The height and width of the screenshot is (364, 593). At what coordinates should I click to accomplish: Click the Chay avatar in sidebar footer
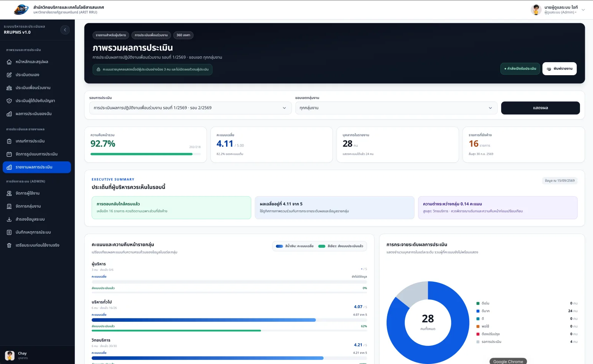coord(10,355)
